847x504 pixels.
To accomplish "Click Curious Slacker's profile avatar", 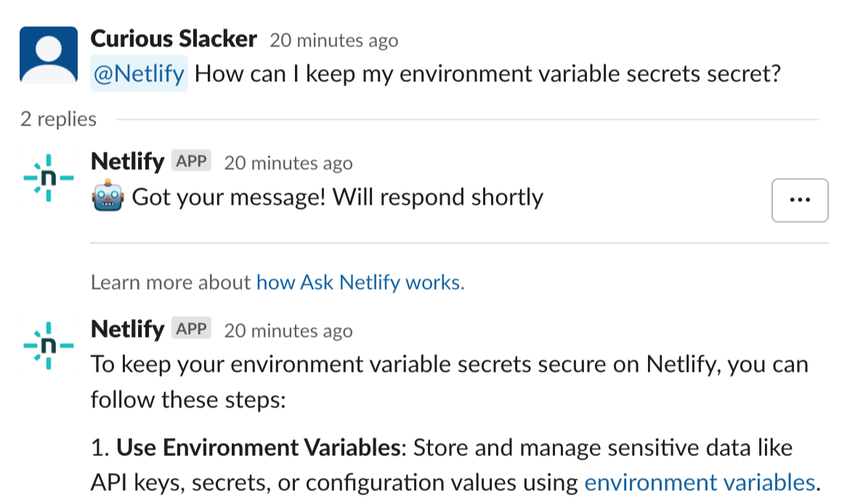I will [x=48, y=55].
